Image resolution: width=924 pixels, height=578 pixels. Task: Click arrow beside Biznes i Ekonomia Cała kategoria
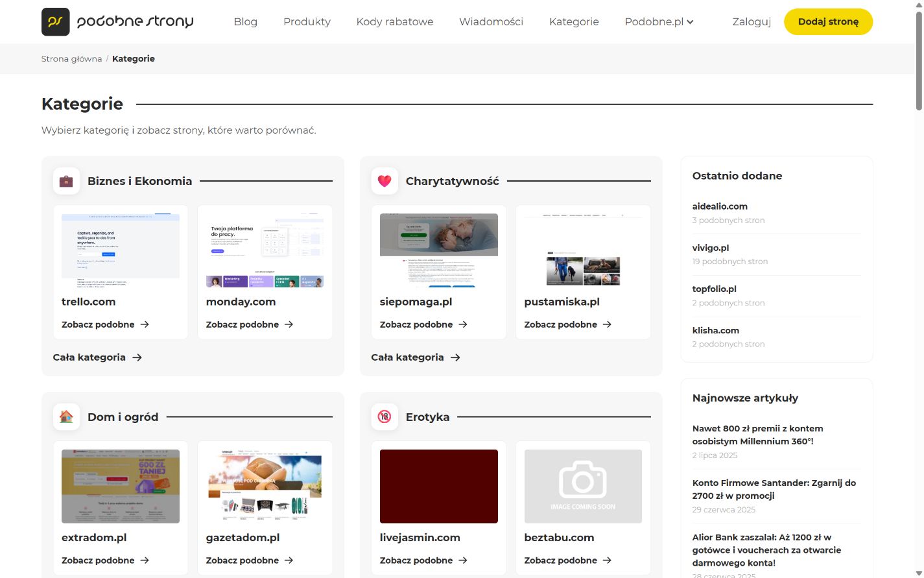coord(137,357)
